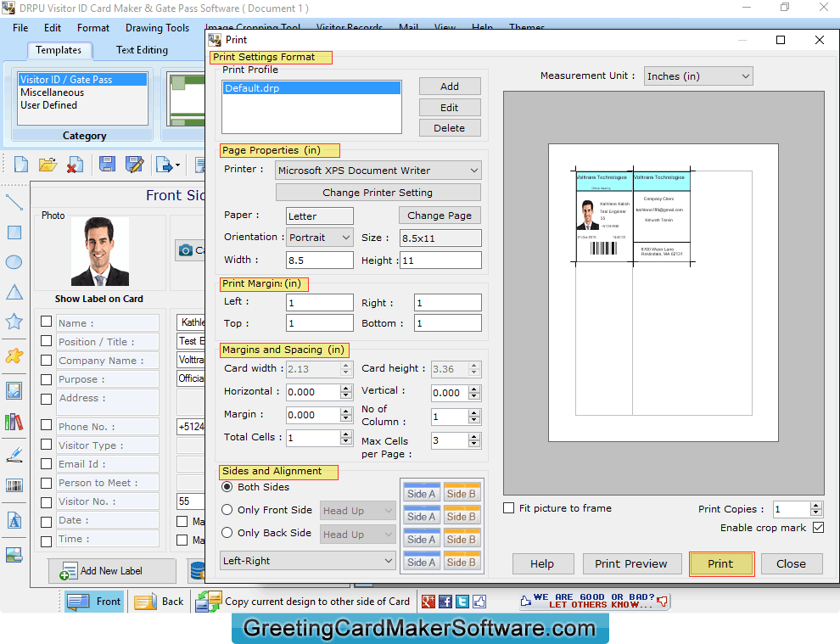
Task: Increase the Print Copies value
Action: [x=816, y=505]
